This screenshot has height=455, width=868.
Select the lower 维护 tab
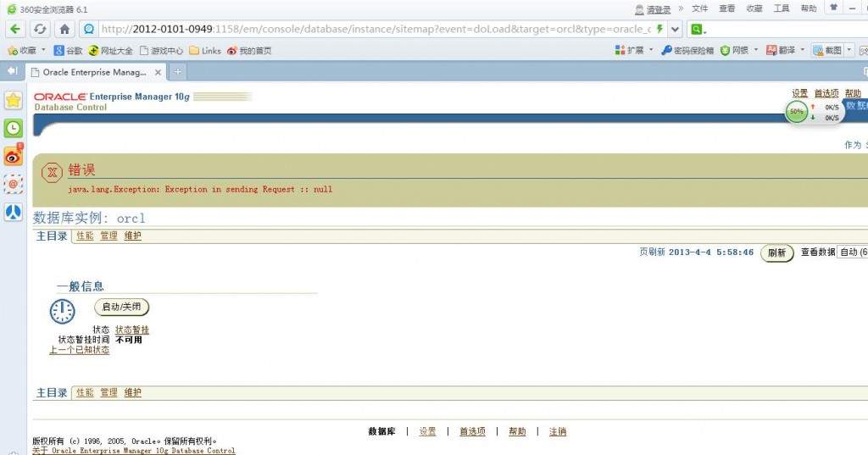132,392
